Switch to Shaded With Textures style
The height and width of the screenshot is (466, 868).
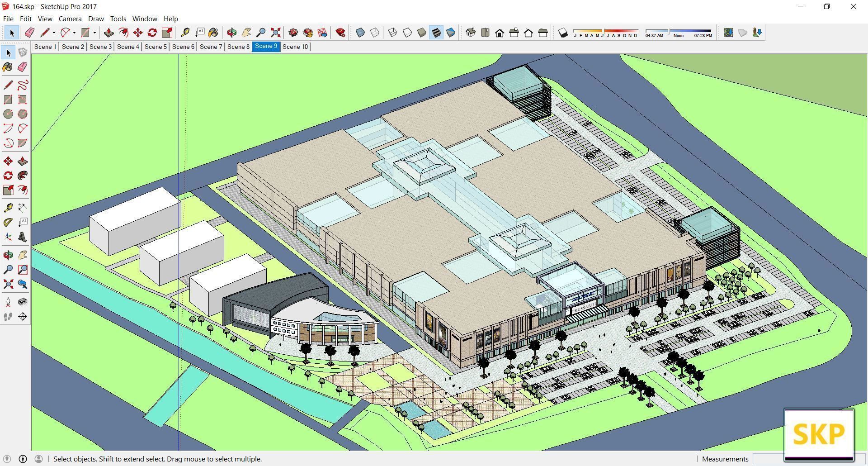pos(436,33)
